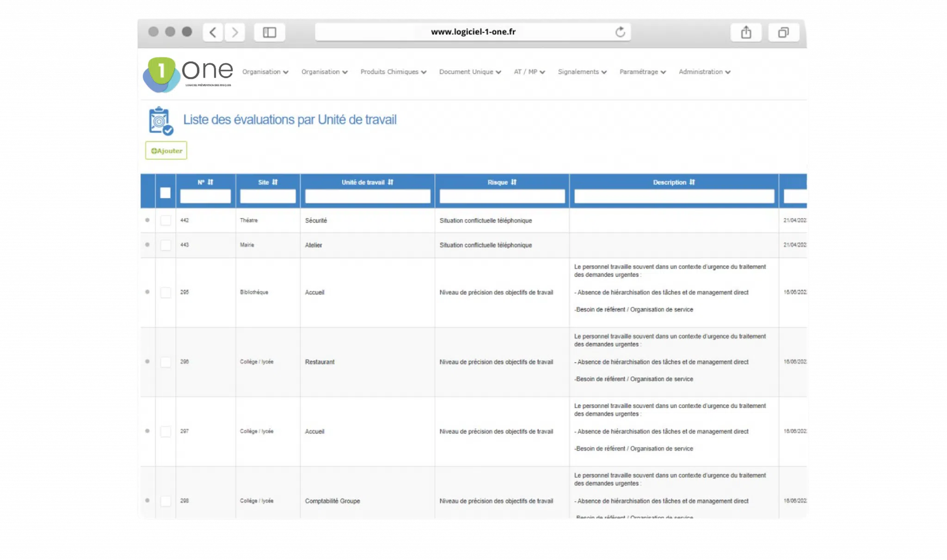Open the Signalements menu
Viewport: 947px width, 560px height.
click(582, 72)
